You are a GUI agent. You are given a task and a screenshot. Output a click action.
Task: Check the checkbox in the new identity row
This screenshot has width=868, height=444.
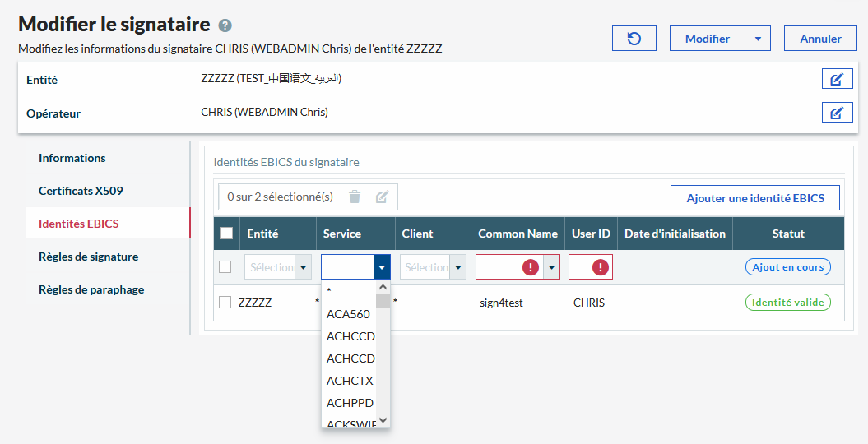coord(225,267)
